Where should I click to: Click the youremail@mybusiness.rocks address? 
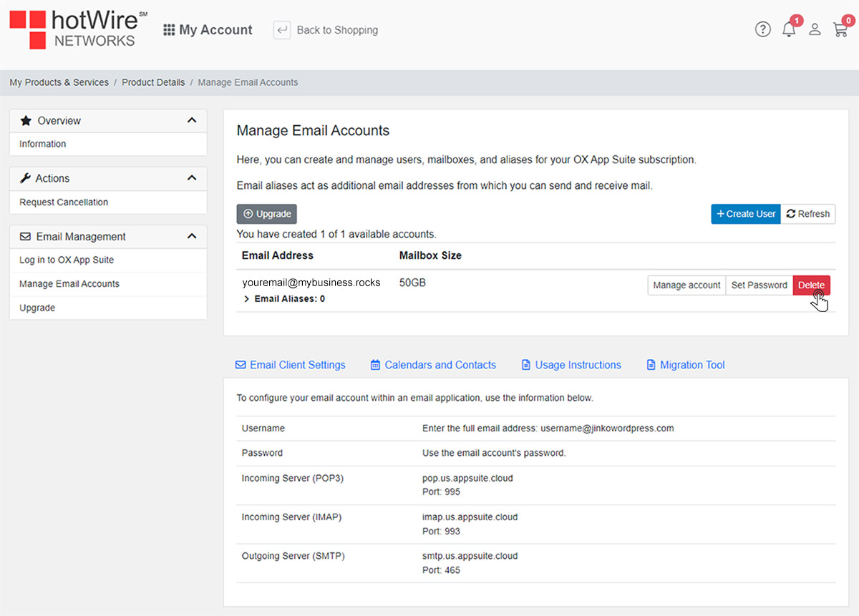[311, 283]
